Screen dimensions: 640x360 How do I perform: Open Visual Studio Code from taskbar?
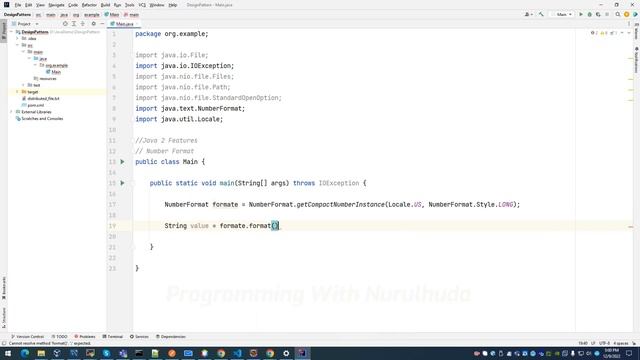(237, 353)
